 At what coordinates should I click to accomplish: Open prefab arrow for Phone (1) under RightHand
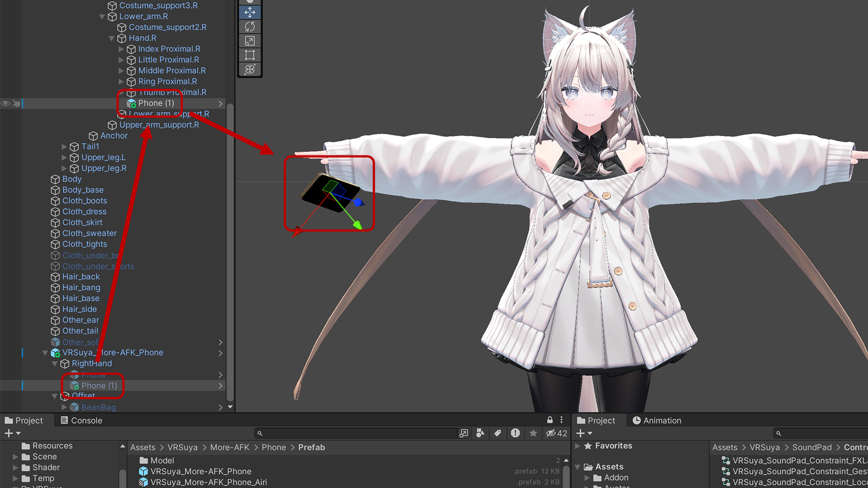(x=220, y=386)
